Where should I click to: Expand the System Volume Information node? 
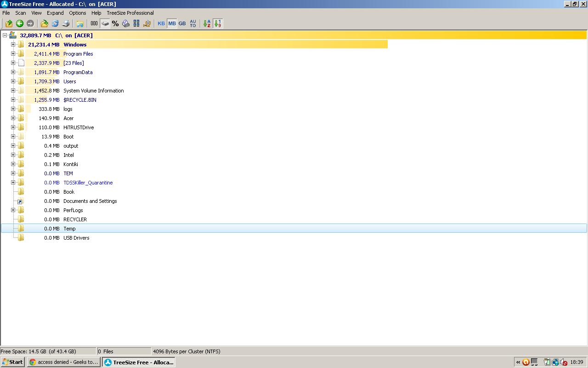point(13,91)
